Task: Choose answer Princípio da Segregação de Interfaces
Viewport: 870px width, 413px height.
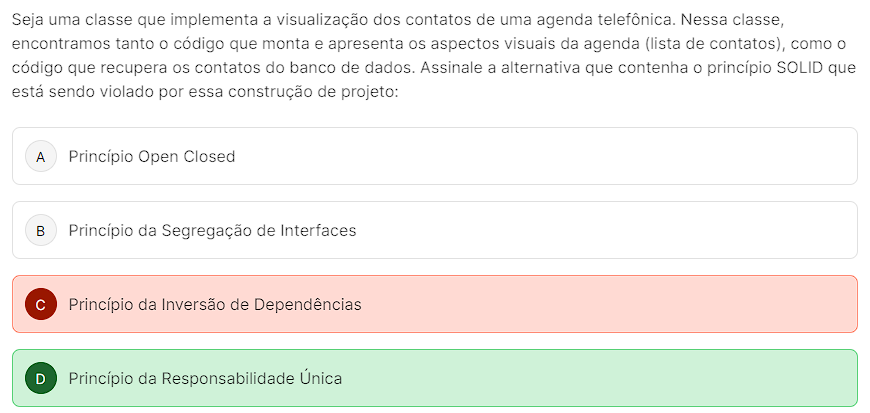Action: click(x=213, y=230)
